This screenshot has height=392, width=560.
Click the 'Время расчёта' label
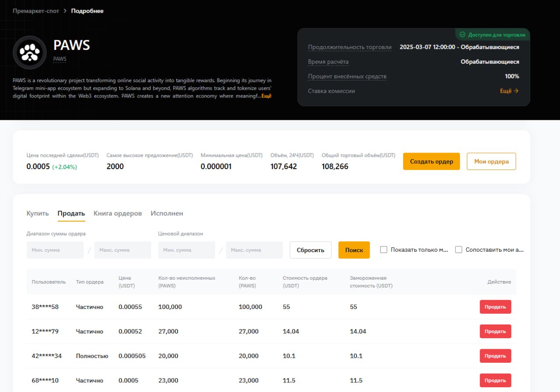pos(328,62)
